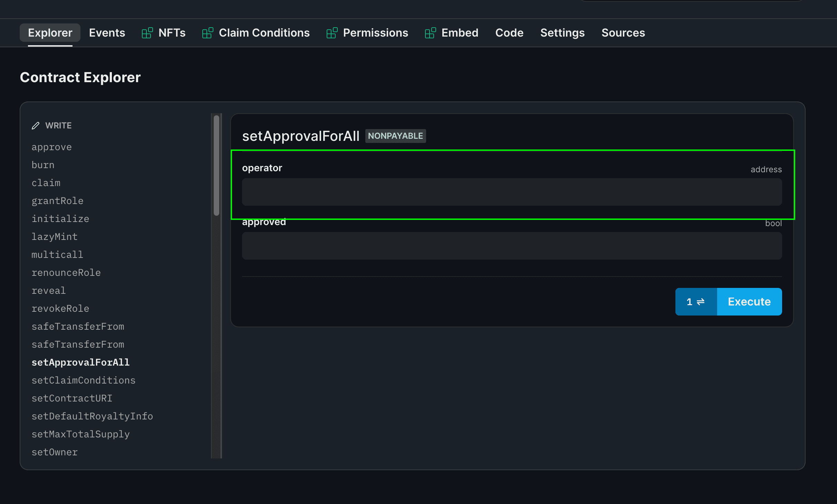The image size is (837, 504).
Task: Click the extension icon beside Permissions tab
Action: pos(332,33)
